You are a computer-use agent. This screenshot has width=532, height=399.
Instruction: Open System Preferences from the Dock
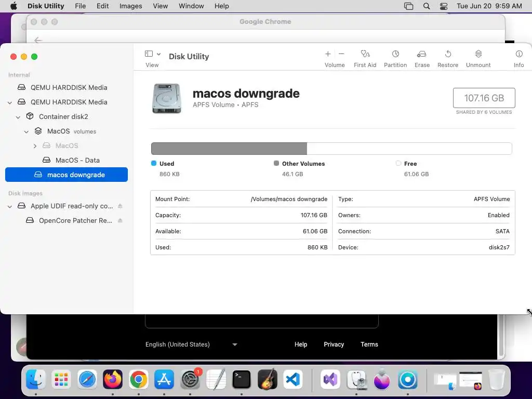pyautogui.click(x=190, y=379)
